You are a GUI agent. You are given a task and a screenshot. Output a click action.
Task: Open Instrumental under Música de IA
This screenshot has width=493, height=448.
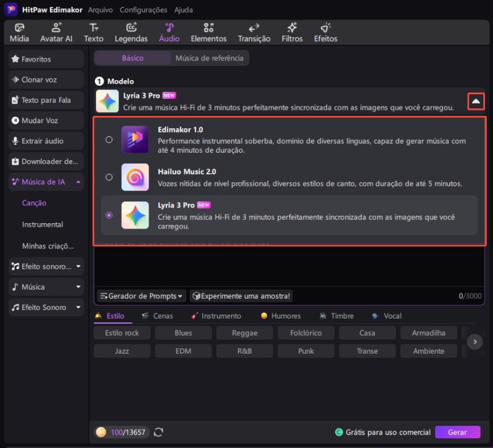point(43,224)
